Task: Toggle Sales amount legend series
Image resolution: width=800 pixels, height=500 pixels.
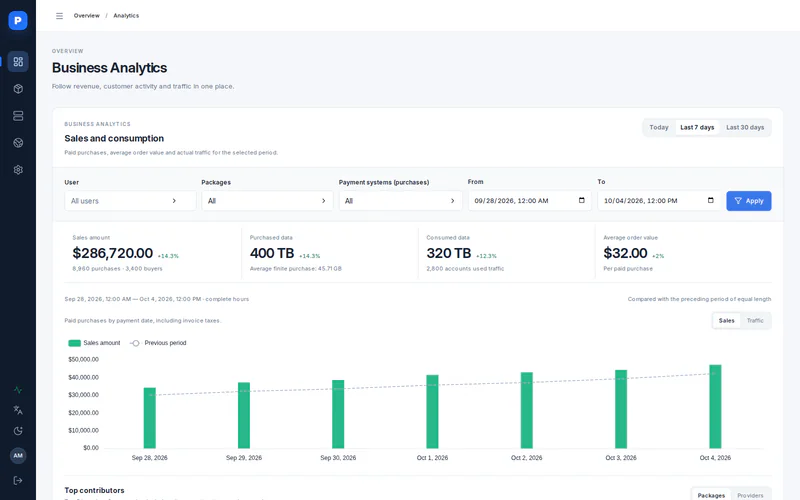Action: 94,343
